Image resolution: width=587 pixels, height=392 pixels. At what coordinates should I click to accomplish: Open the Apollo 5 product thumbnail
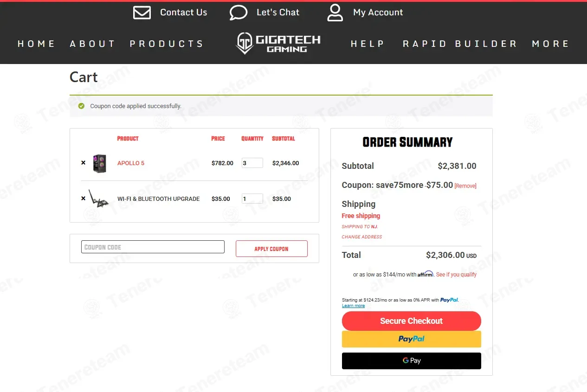click(99, 163)
